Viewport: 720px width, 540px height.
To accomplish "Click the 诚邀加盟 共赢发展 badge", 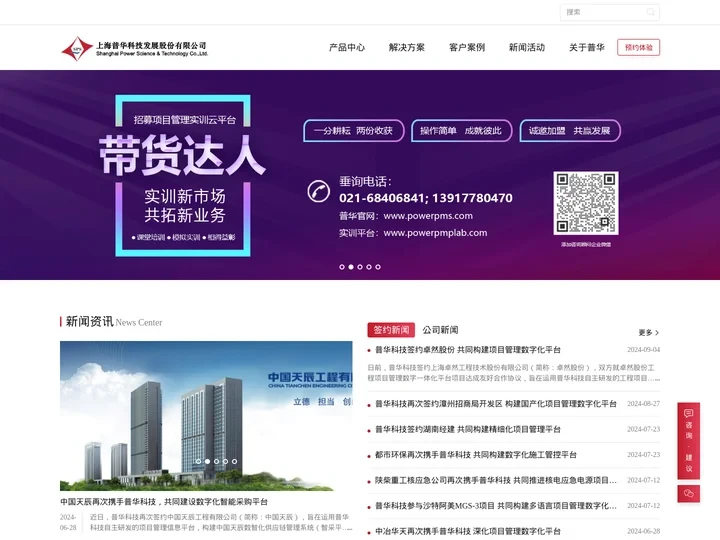I will coord(570,131).
